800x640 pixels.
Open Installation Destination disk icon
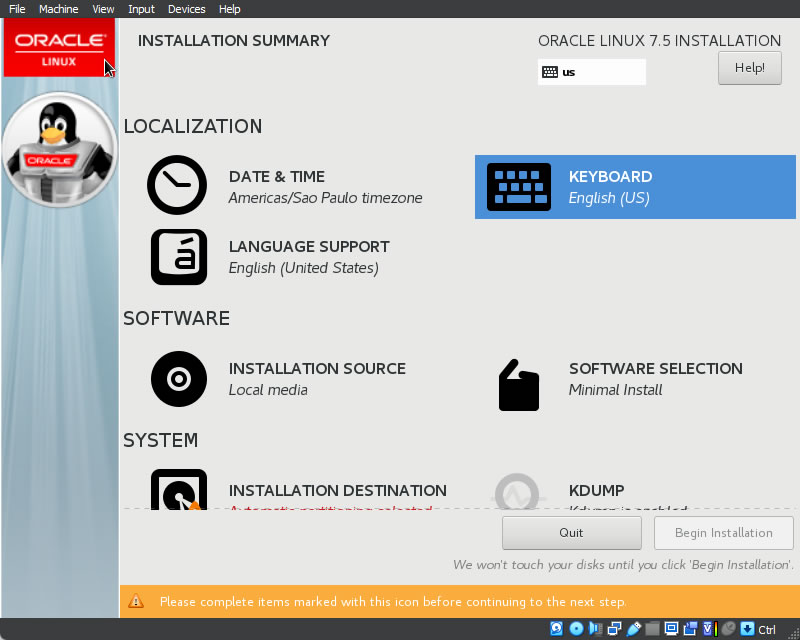click(179, 489)
